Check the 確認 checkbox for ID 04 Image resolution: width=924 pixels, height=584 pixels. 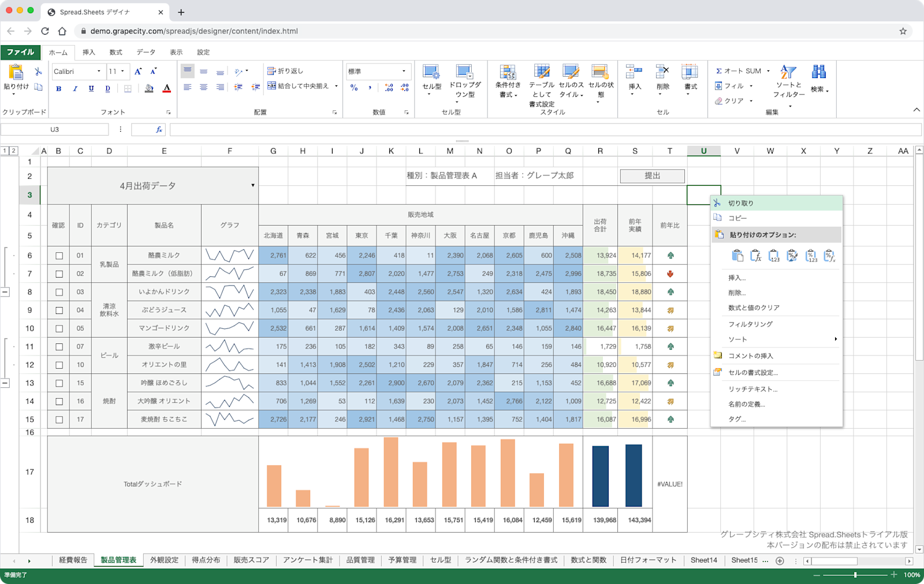coord(59,310)
